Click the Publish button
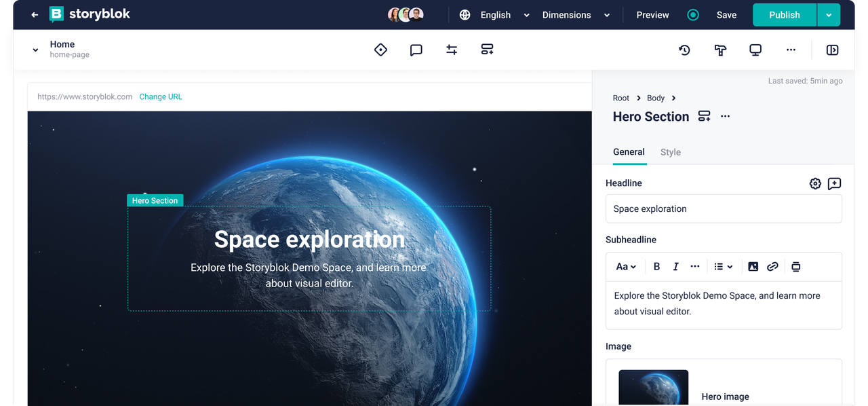The height and width of the screenshot is (406, 868). click(784, 14)
